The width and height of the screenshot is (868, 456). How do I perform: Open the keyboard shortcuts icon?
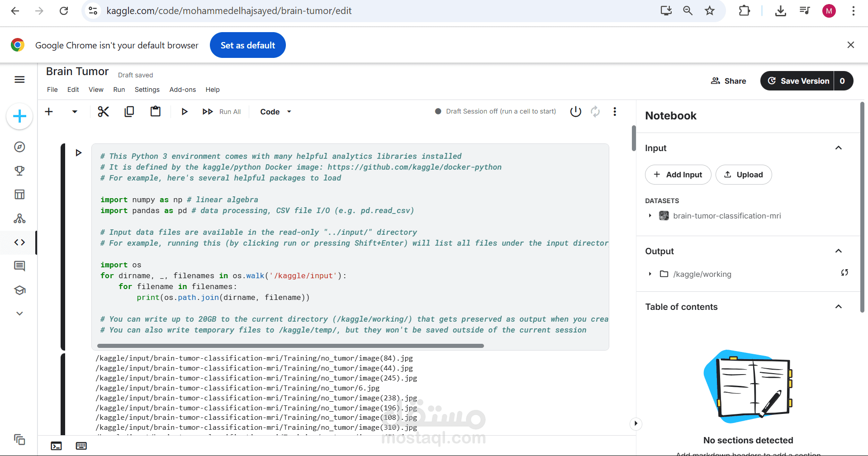click(x=81, y=446)
